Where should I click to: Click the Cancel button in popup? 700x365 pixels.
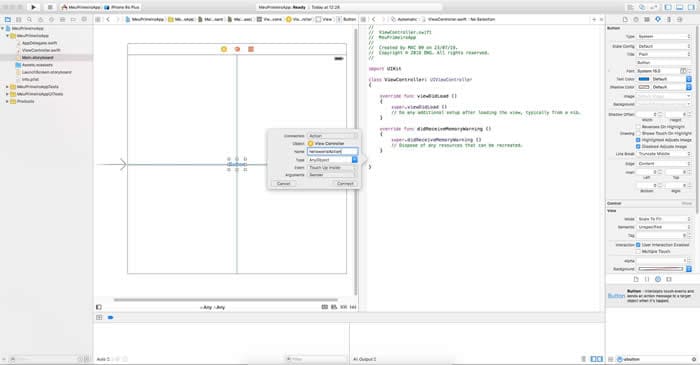pos(283,183)
